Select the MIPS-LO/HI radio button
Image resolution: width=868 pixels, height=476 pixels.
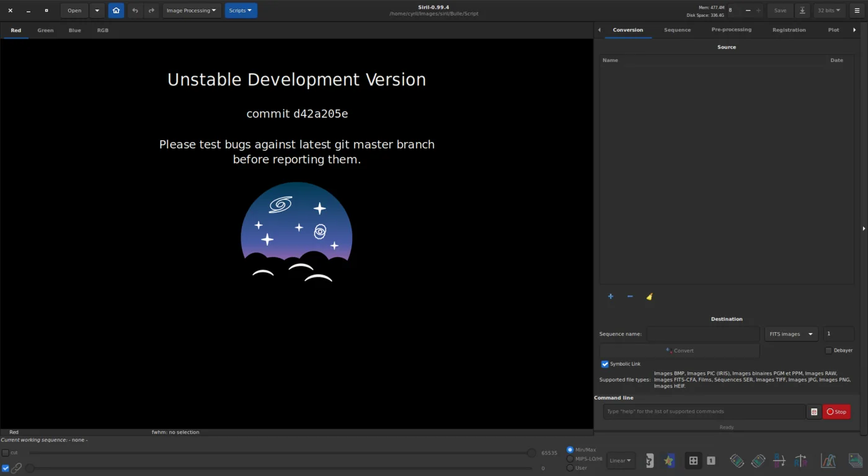click(x=570, y=459)
